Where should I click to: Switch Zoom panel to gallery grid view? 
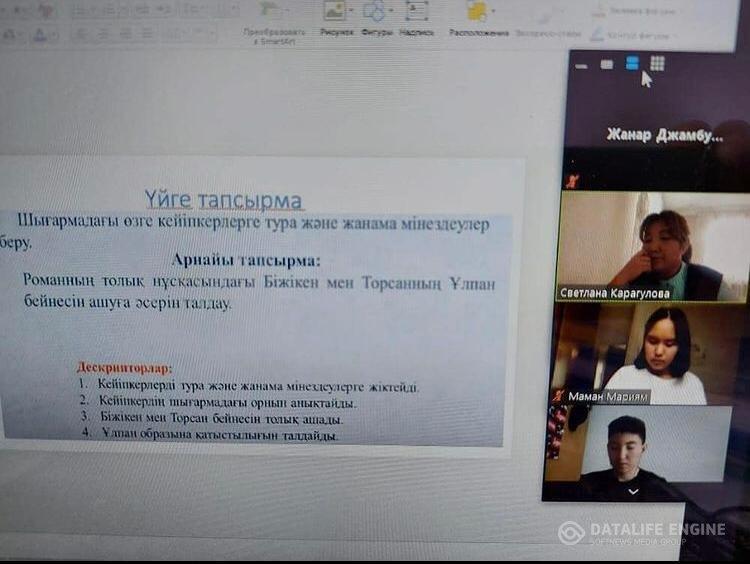(x=657, y=63)
